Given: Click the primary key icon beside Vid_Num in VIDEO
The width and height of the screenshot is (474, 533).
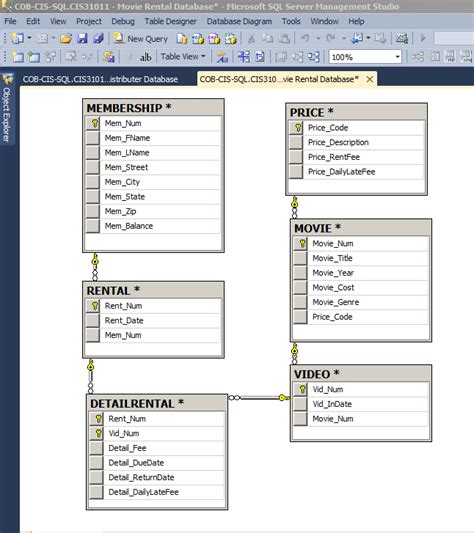Looking at the screenshot, I should [301, 389].
